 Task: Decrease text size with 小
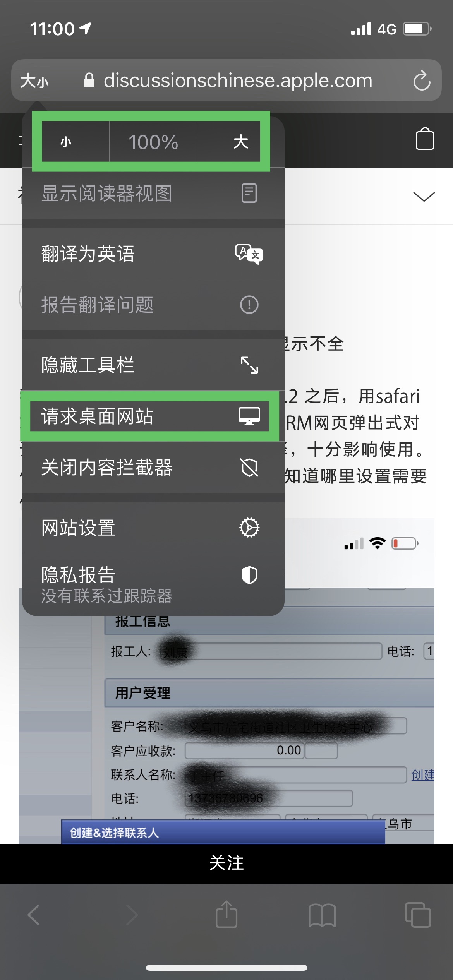coord(66,142)
